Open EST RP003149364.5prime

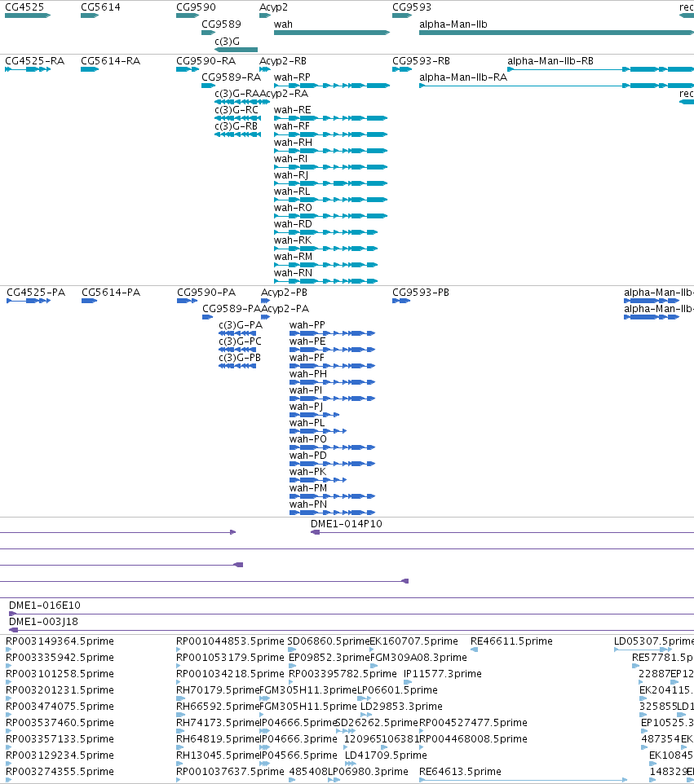click(x=60, y=641)
